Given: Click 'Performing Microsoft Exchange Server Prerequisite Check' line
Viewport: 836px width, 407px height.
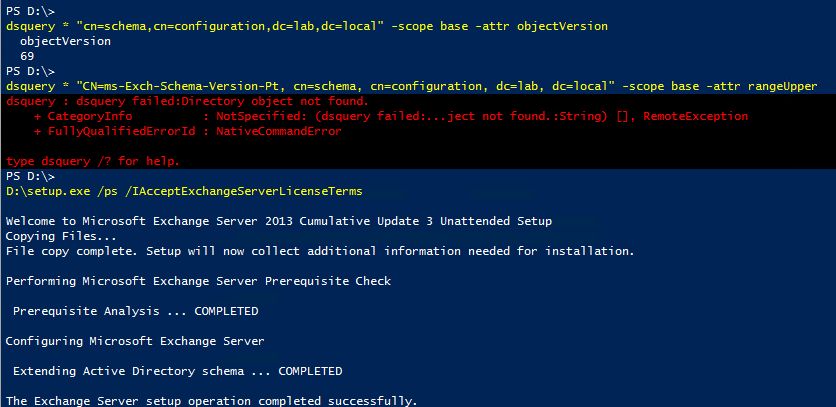Looking at the screenshot, I should click(198, 280).
